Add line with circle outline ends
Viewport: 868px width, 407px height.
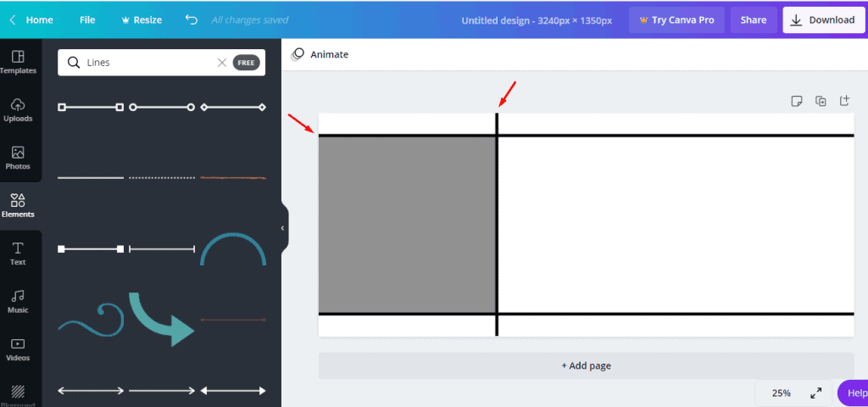coord(162,107)
